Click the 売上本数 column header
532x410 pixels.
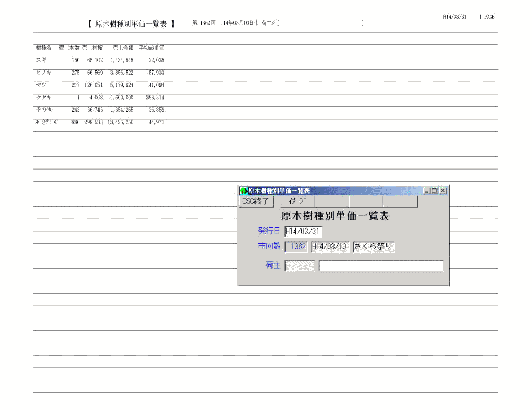(69, 47)
